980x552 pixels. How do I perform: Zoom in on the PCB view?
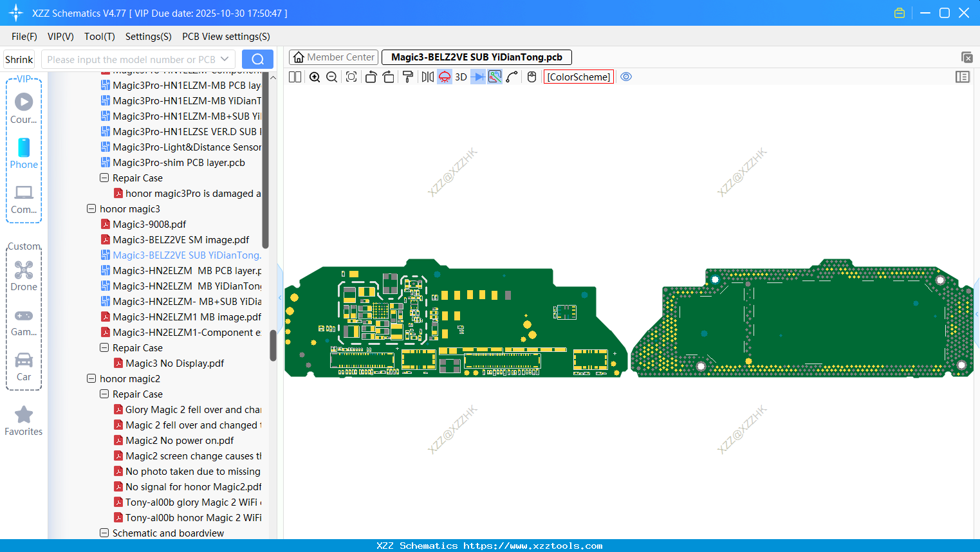click(x=315, y=77)
